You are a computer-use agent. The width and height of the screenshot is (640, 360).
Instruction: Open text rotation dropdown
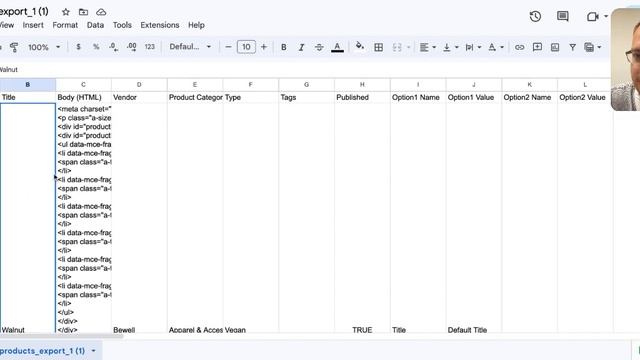tap(496, 47)
